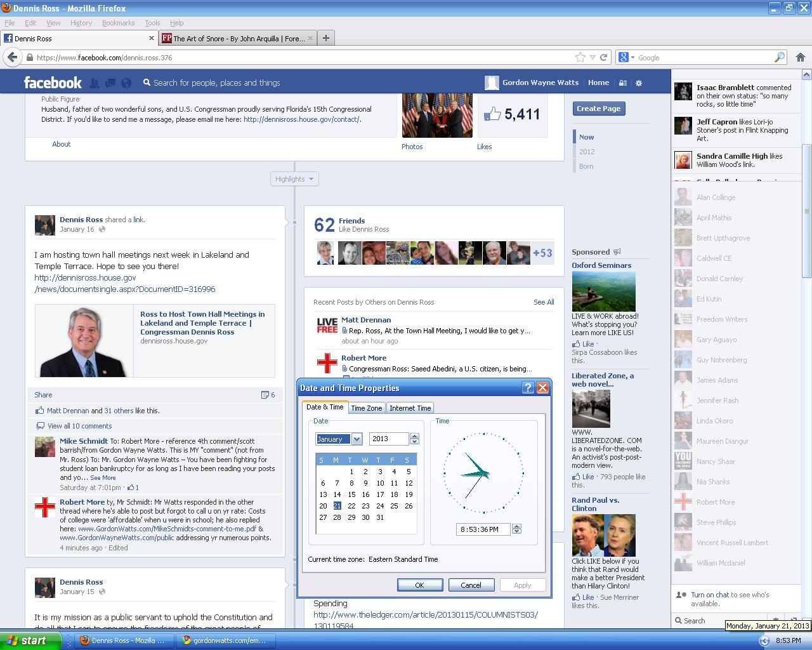Screen dimensions: 812x650
Task: Open Facebook notifications globe icon
Action: (126, 83)
